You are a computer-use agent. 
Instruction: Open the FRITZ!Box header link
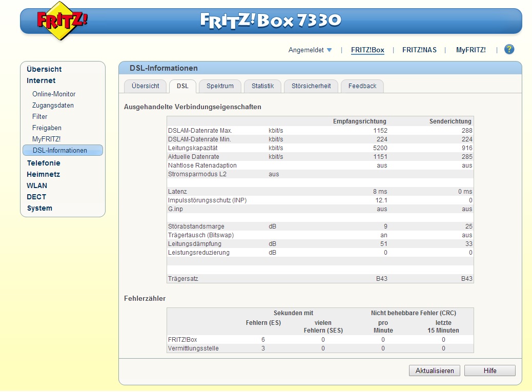click(x=367, y=50)
